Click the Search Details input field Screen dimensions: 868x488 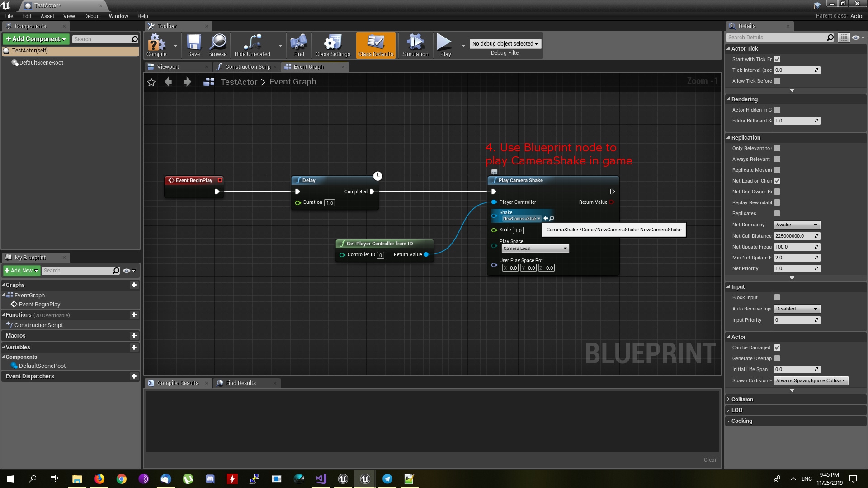[x=778, y=37]
